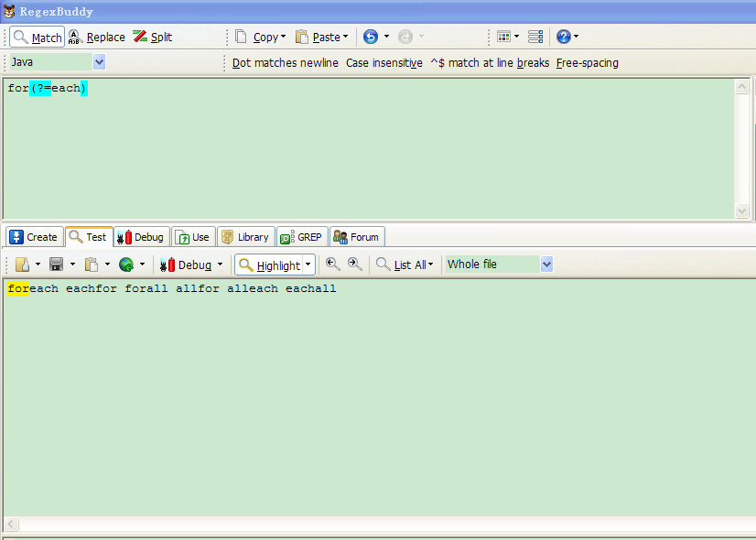756x540 pixels.
Task: Click the list options icon next to layout
Action: point(535,37)
